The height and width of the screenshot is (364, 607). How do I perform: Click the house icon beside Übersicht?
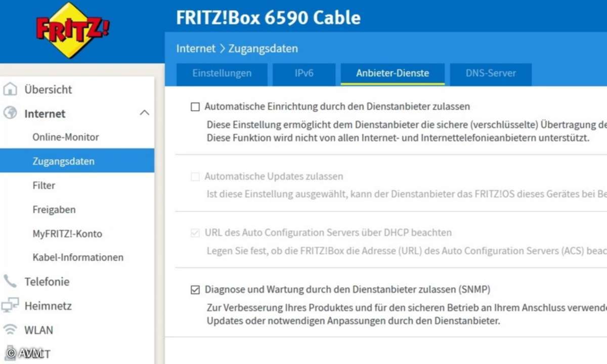point(10,89)
